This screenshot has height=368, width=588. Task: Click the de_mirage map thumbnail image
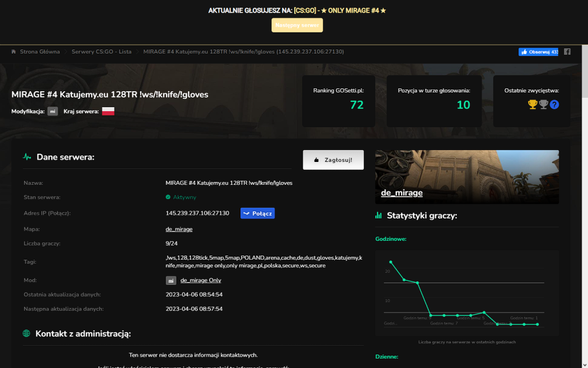[x=467, y=177]
